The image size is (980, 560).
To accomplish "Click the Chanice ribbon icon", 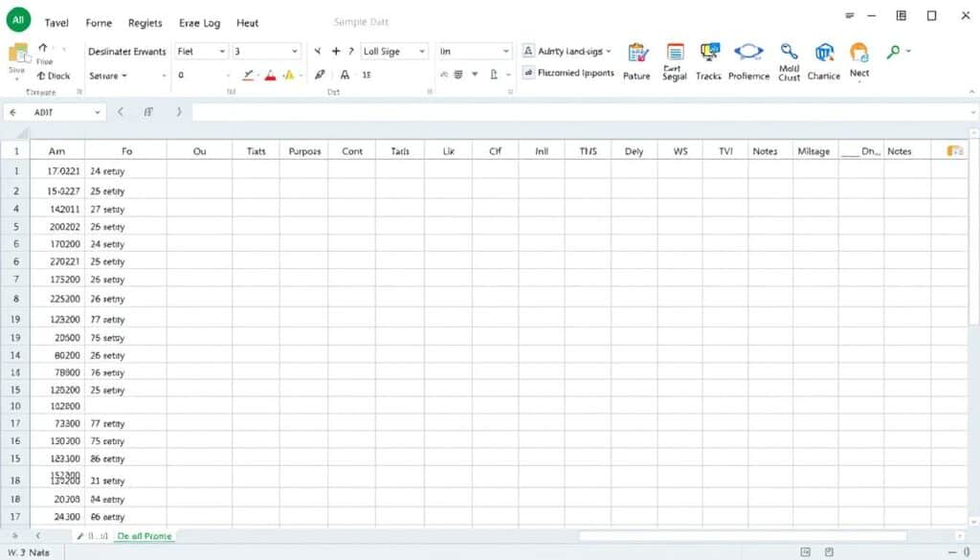I will tap(824, 54).
